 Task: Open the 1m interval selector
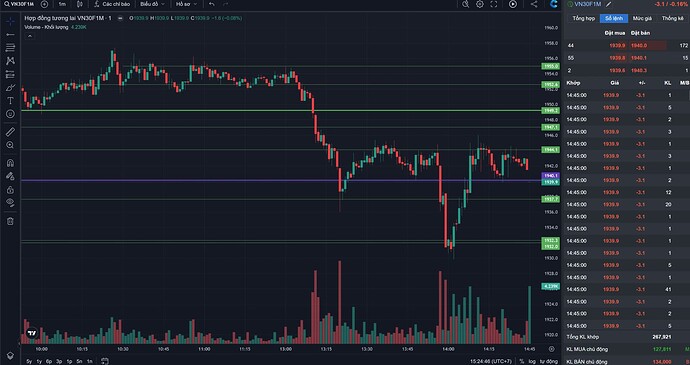62,4
